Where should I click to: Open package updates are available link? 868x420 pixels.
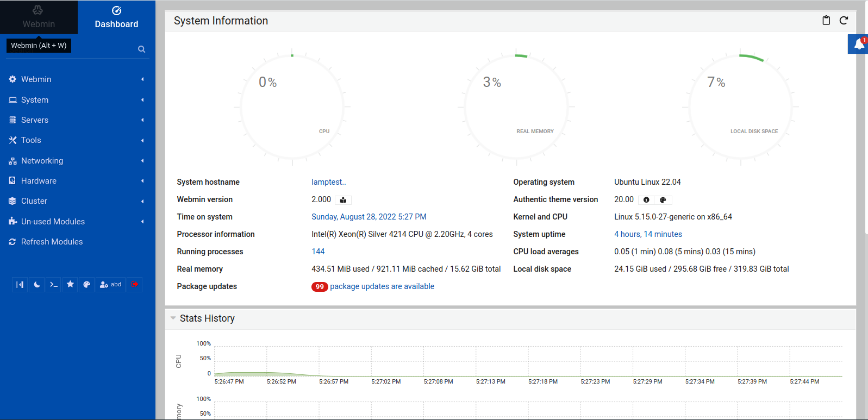(x=382, y=286)
